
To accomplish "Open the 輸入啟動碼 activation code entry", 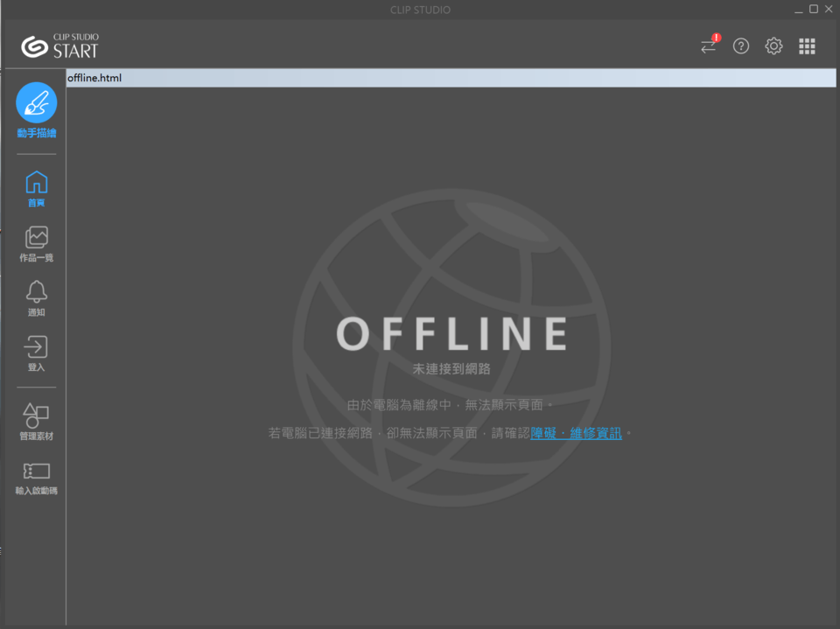I will coord(35,471).
